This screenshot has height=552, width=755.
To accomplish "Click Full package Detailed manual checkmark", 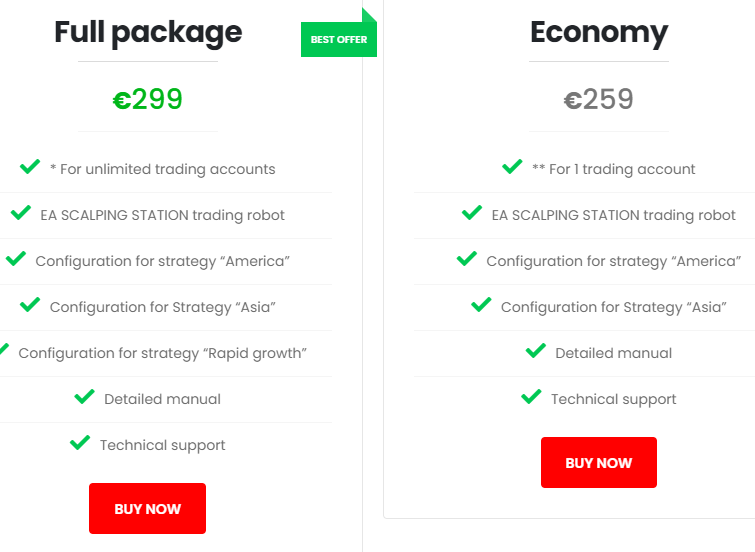I will [84, 397].
